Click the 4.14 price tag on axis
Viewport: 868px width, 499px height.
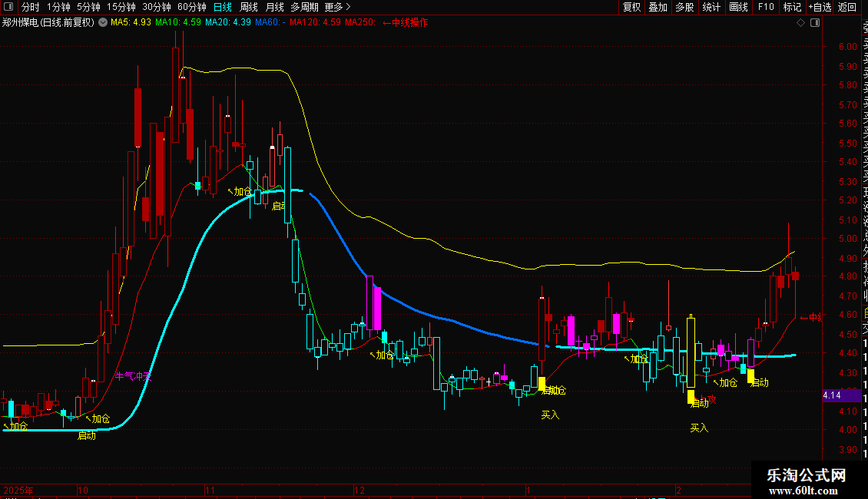[841, 395]
